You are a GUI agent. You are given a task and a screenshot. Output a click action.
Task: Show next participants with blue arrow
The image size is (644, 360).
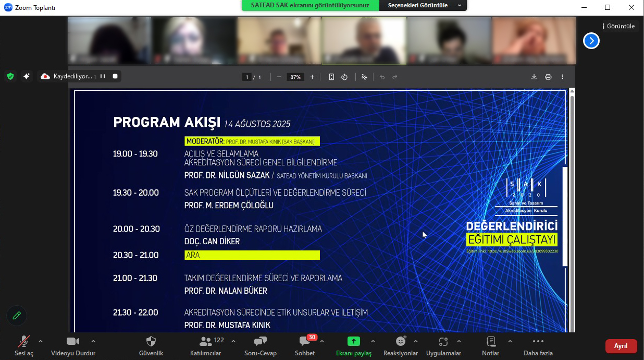tap(591, 41)
